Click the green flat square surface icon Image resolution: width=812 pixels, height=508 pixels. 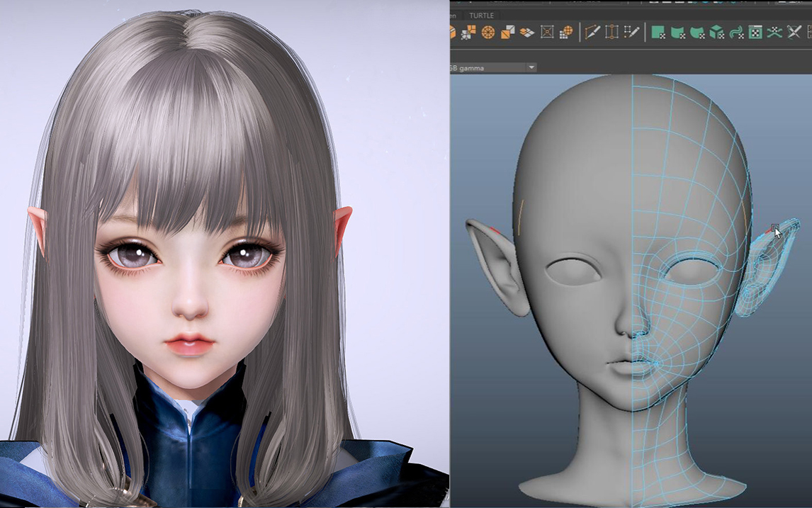658,32
